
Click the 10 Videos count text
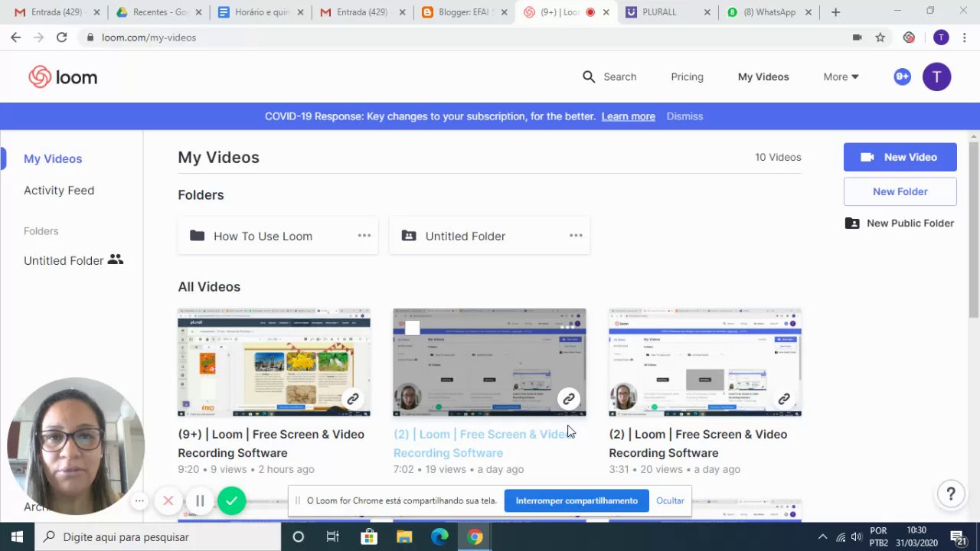pos(778,157)
